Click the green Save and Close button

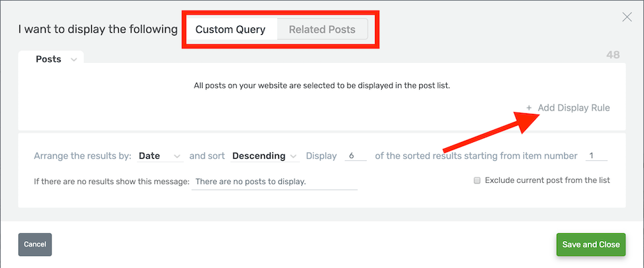point(590,245)
